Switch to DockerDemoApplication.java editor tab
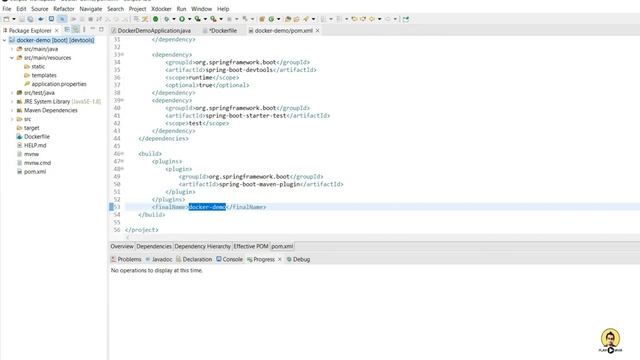The image size is (640, 360). [151, 31]
